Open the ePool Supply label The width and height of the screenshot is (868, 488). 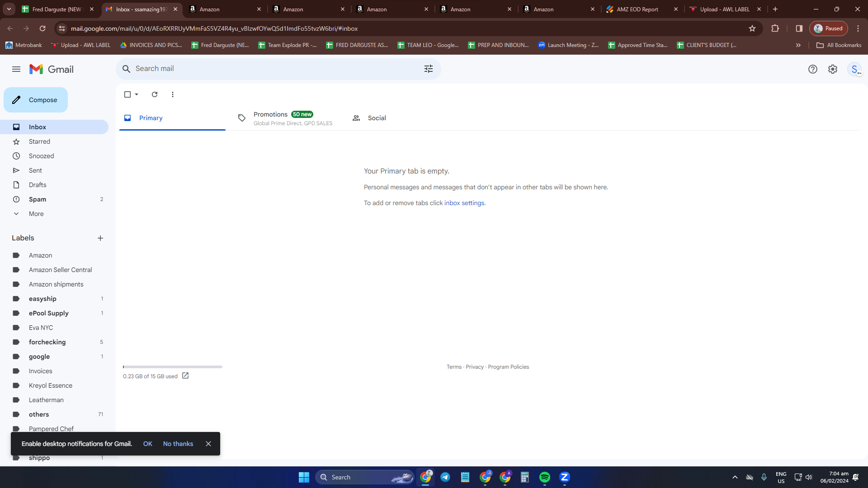point(54,313)
